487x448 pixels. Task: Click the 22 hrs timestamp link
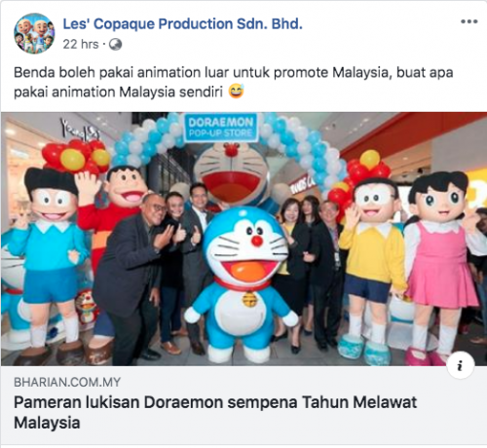pyautogui.click(x=81, y=45)
